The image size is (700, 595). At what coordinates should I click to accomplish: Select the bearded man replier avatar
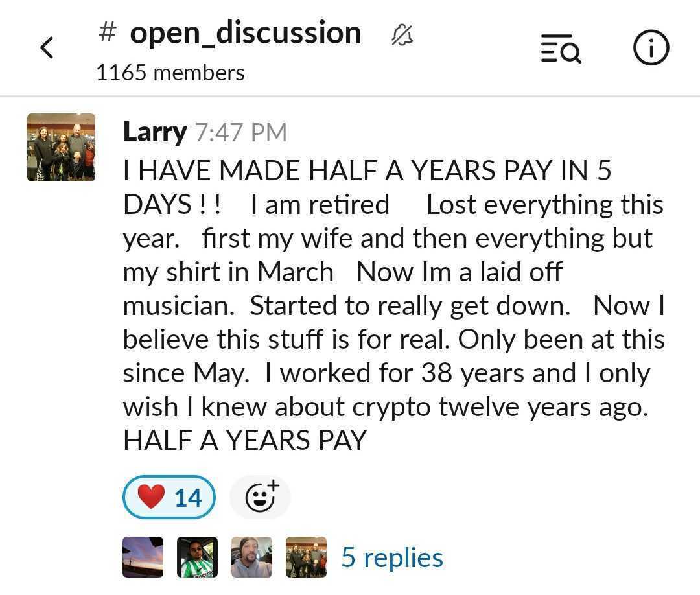click(x=251, y=557)
